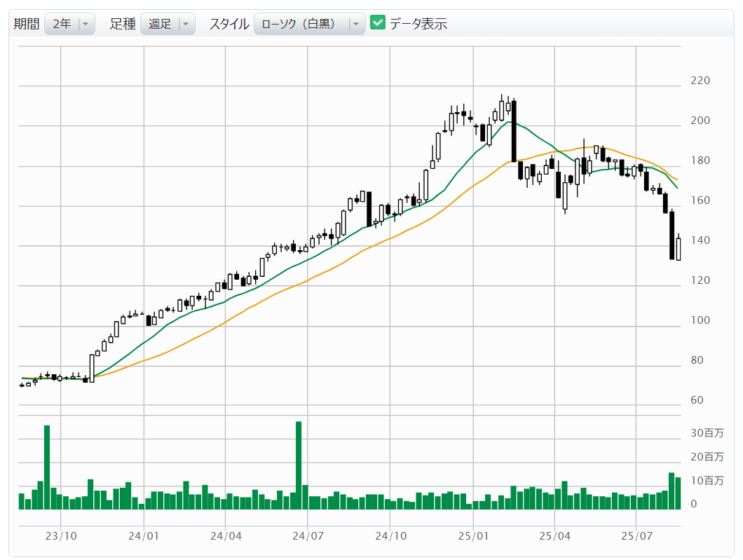The width and height of the screenshot is (743, 560).
Task: Click the arrow icon beside ローソク（白黒）
Action: point(355,24)
